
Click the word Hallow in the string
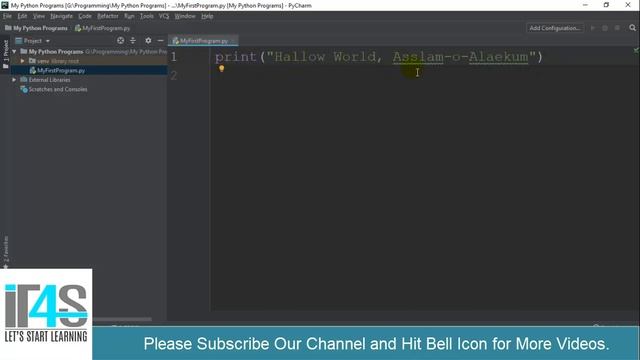300,57
